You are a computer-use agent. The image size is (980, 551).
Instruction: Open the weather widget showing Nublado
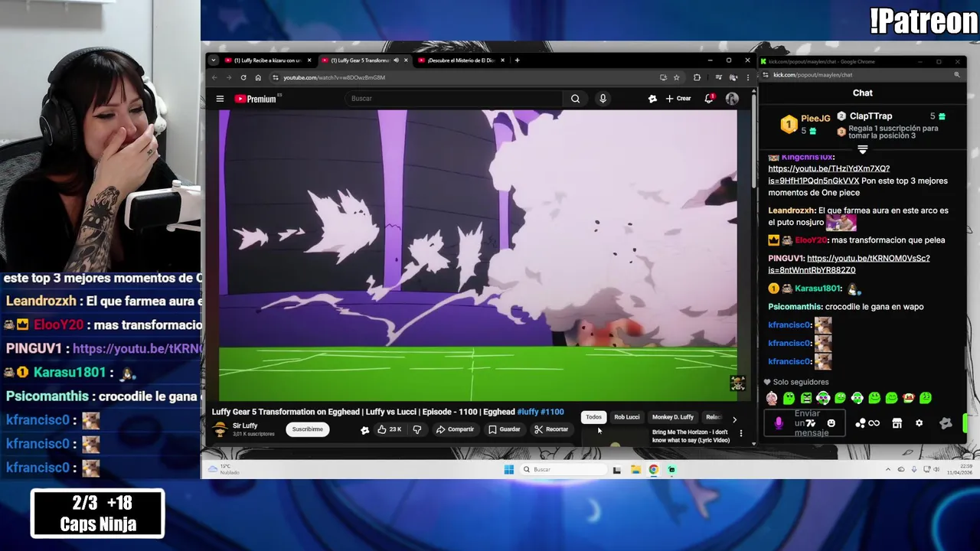pyautogui.click(x=224, y=469)
